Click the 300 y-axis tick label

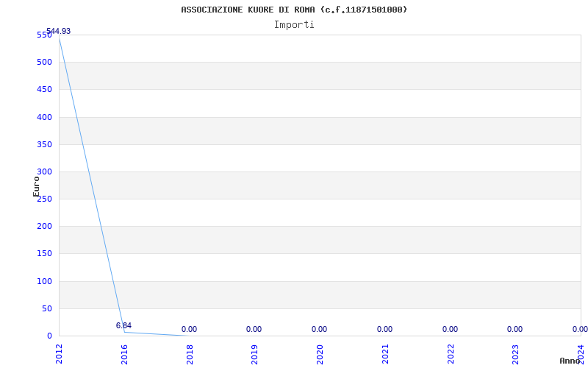pos(44,171)
